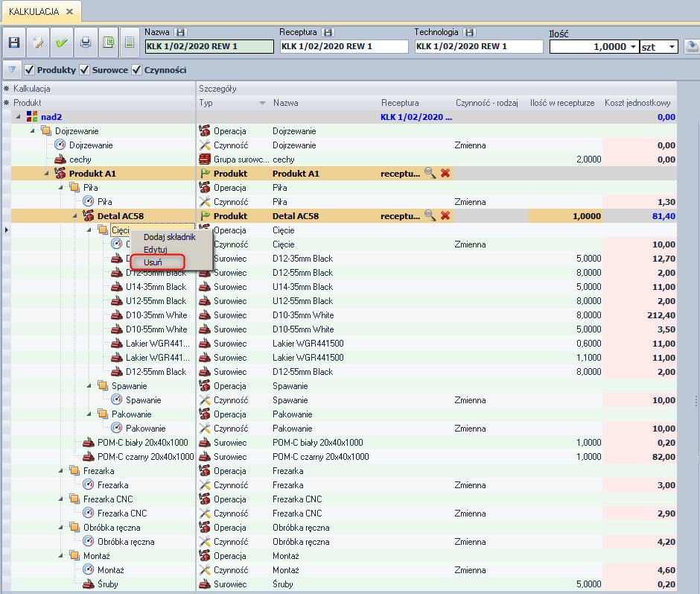700x594 pixels.
Task: Click red X delete icon in Detal AC58 row
Action: tap(445, 215)
